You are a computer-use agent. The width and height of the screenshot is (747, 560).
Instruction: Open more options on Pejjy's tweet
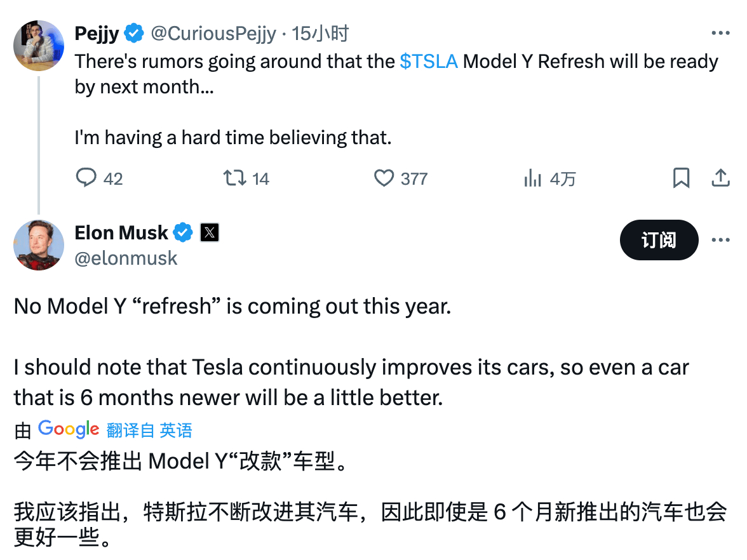pos(720,34)
